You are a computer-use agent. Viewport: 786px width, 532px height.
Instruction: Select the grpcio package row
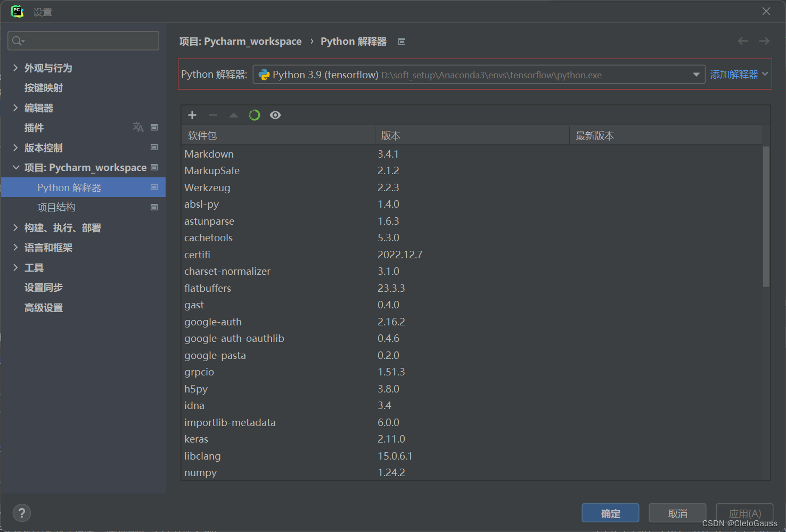(x=472, y=372)
